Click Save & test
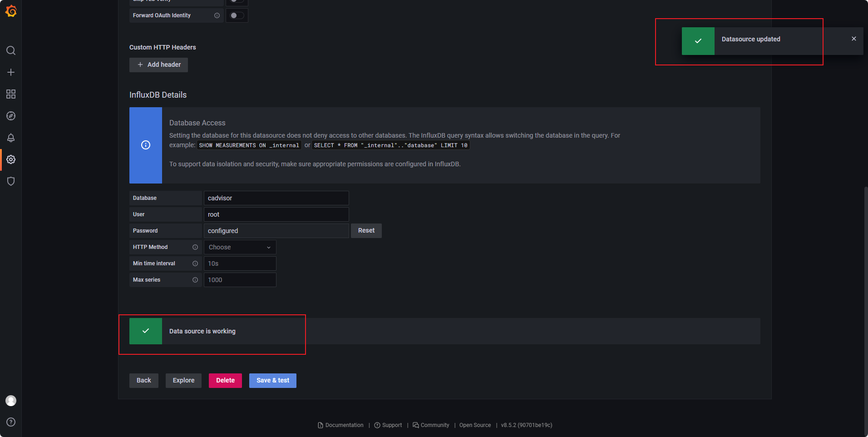The width and height of the screenshot is (868, 437). click(x=273, y=381)
